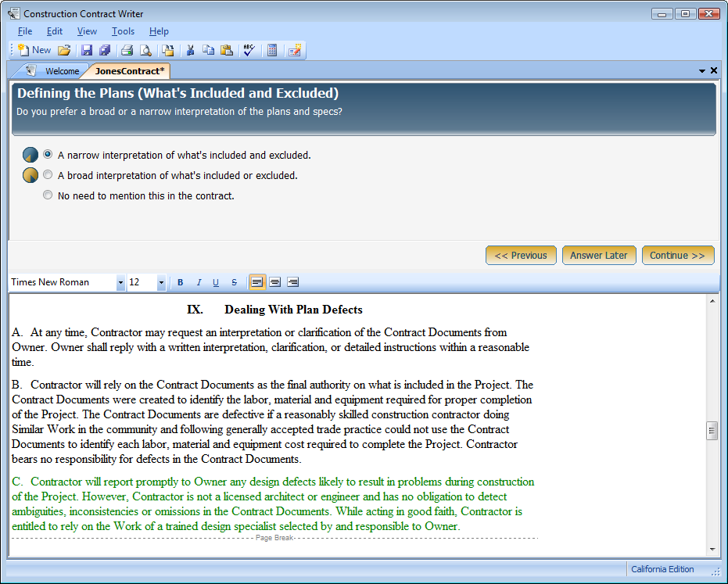This screenshot has height=584, width=728.
Task: Toggle bold formatting
Action: [x=180, y=282]
